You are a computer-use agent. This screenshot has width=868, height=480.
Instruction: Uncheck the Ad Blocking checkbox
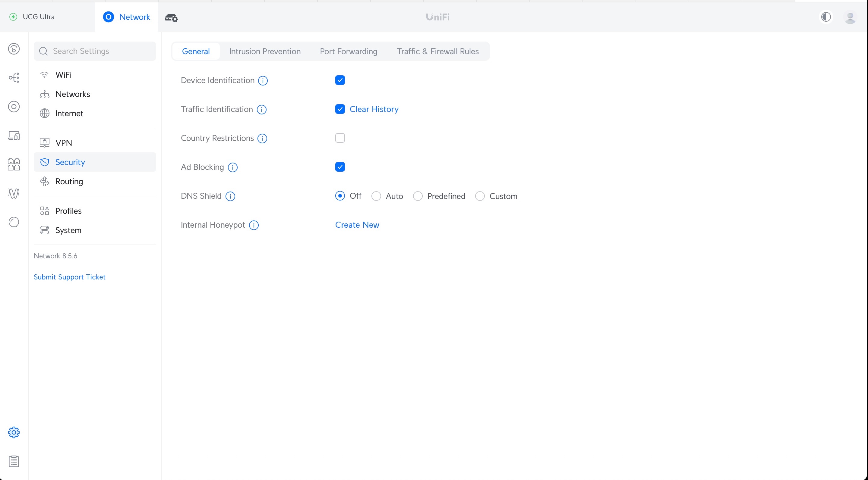click(x=340, y=167)
